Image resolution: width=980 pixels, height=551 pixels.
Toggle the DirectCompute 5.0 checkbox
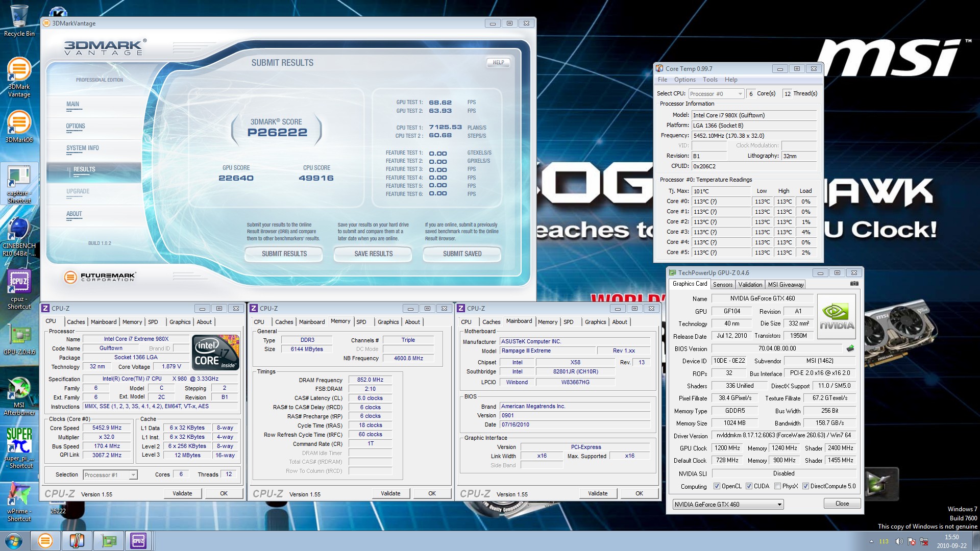point(805,486)
